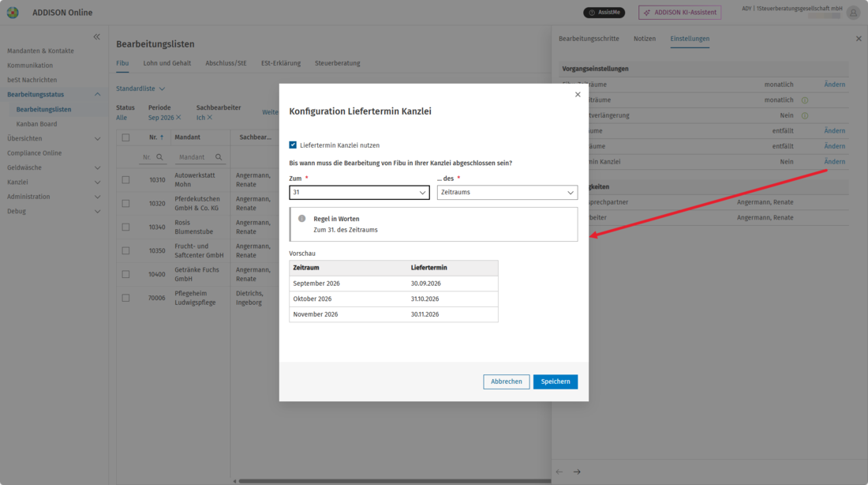868x485 pixels.
Task: Select the row checkbox for Autowerkstatt Mohn
Action: click(125, 179)
